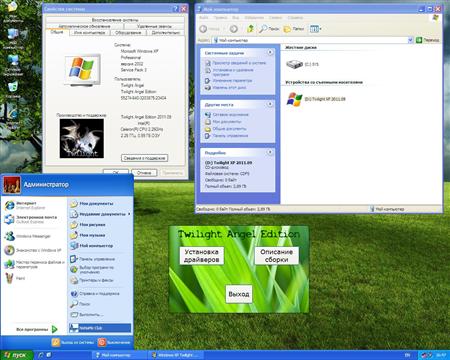Switch to the Дополнительно tab
Viewport: 450px width, 360px height.
coord(166,33)
